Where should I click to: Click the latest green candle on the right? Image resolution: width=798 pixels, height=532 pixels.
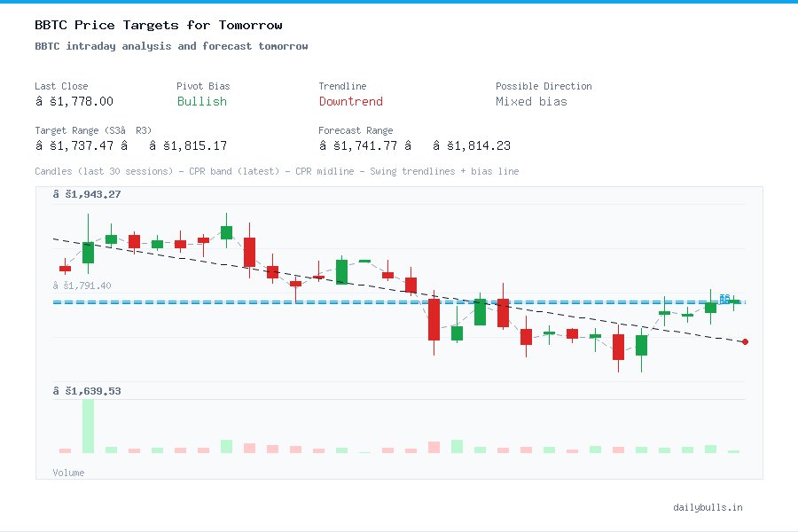point(710,308)
